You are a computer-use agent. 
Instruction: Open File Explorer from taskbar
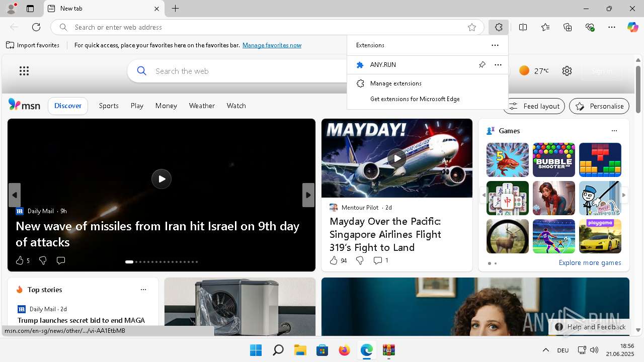point(300,350)
